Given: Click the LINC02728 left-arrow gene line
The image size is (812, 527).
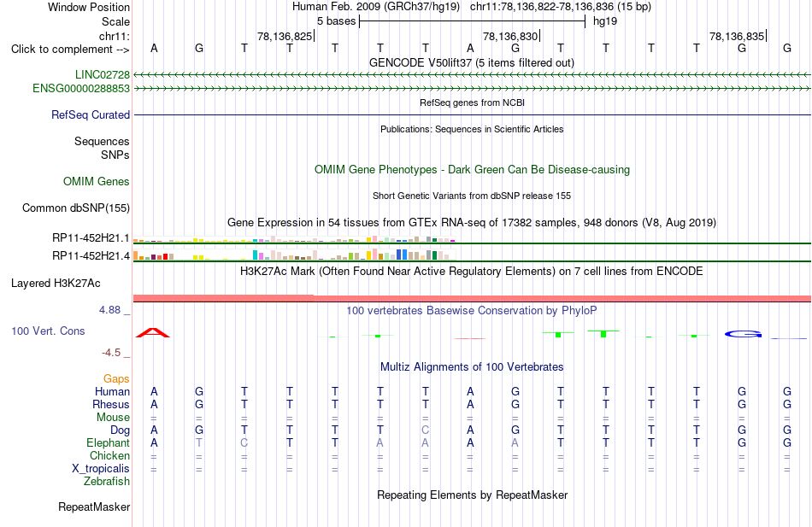Looking at the screenshot, I should click(472, 75).
